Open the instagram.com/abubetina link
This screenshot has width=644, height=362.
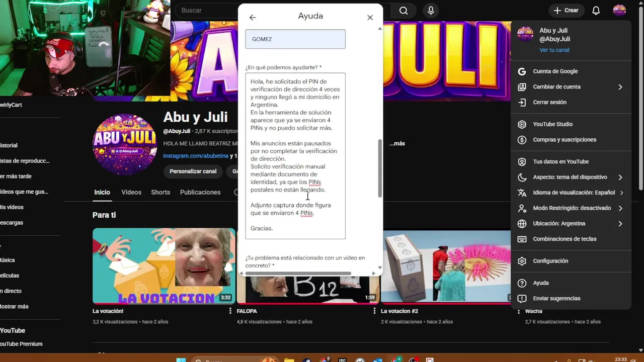coord(196,156)
